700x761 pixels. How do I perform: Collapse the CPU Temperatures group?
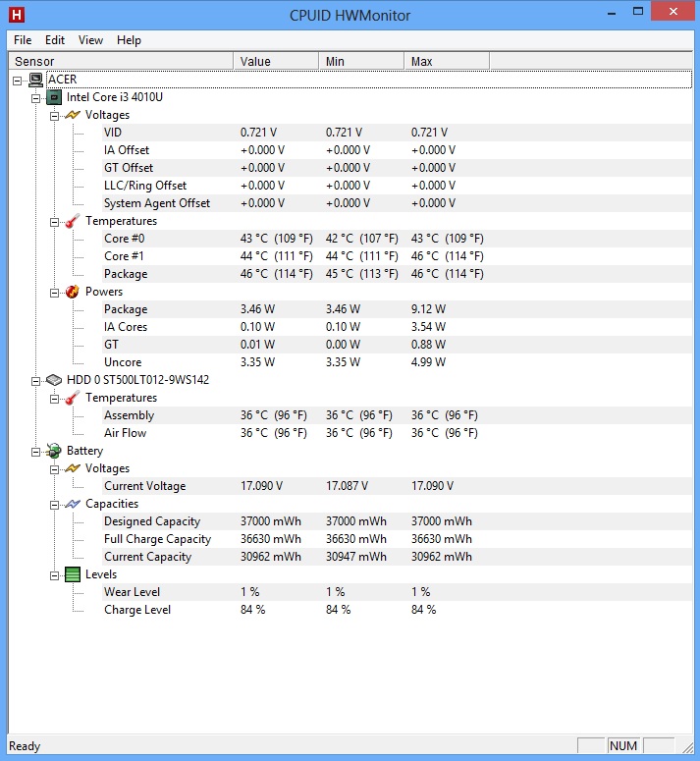[54, 222]
